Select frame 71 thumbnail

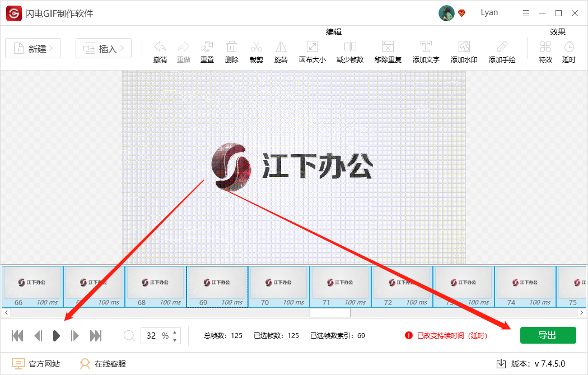click(x=340, y=287)
